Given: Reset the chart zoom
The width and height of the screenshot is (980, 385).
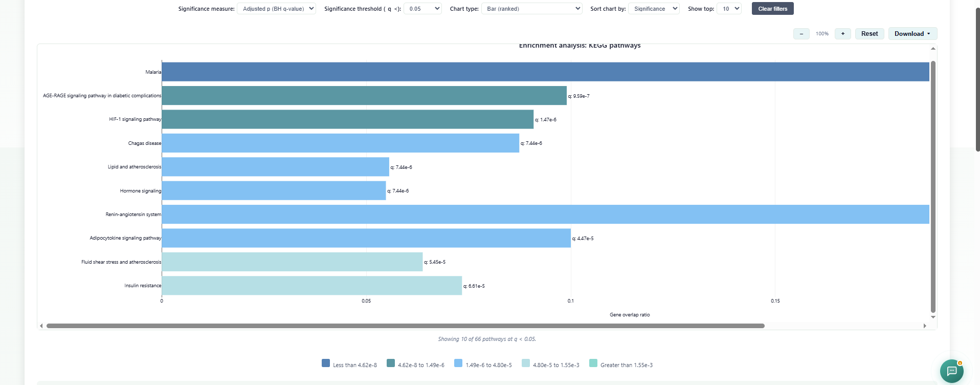Looking at the screenshot, I should (870, 34).
